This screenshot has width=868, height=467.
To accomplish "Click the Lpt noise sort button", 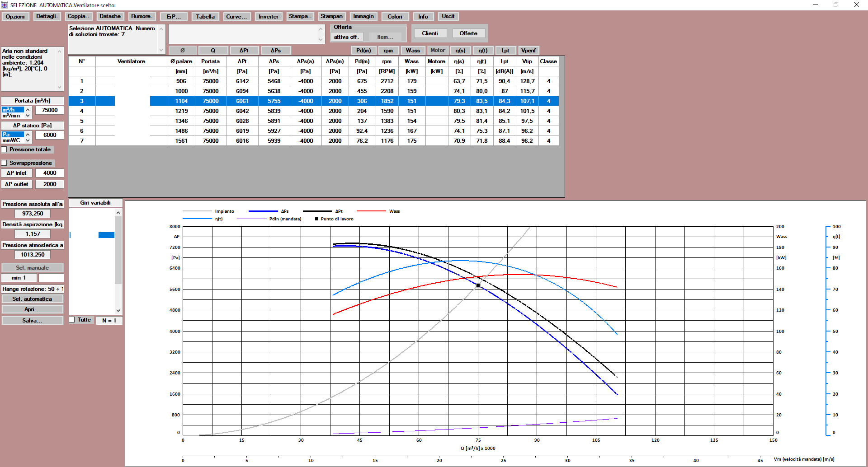I will click(505, 51).
